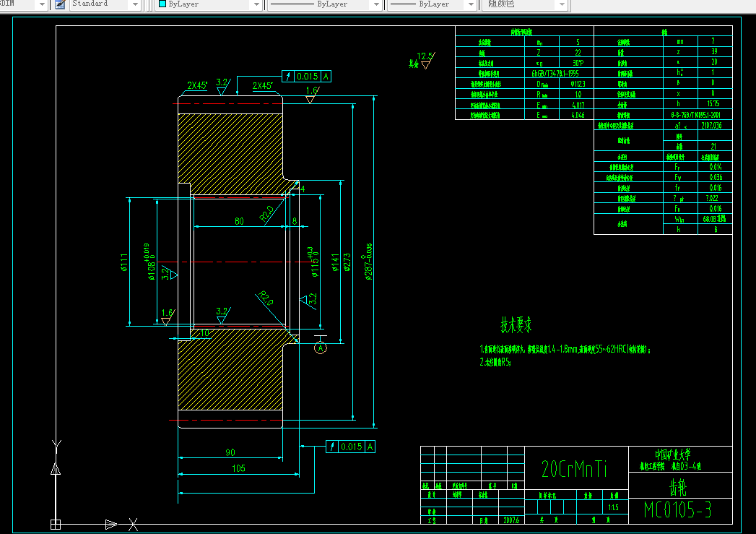756x534 pixels.
Task: Open the 随颜色 plot style dropdown
Action: [x=562, y=4]
